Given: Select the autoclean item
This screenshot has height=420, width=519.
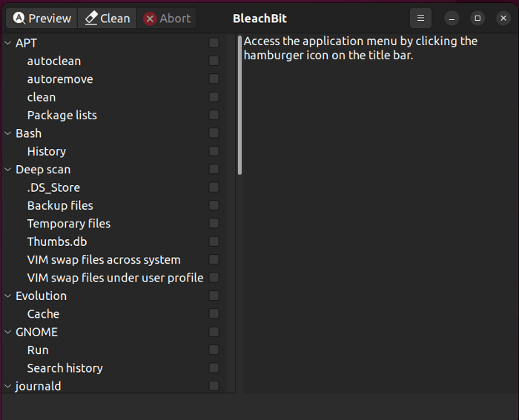Looking at the screenshot, I should [54, 61].
